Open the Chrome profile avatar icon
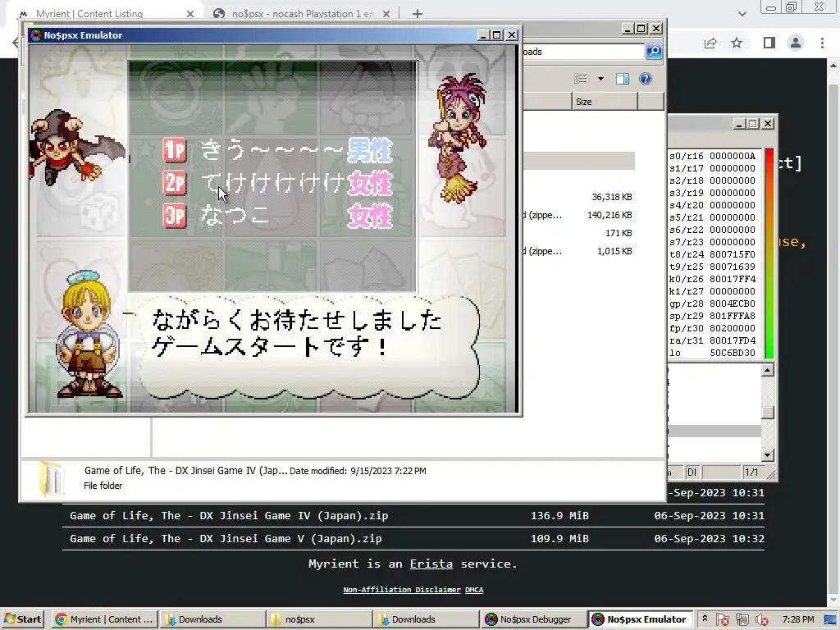Screen dimensions: 840x630 pos(796,43)
